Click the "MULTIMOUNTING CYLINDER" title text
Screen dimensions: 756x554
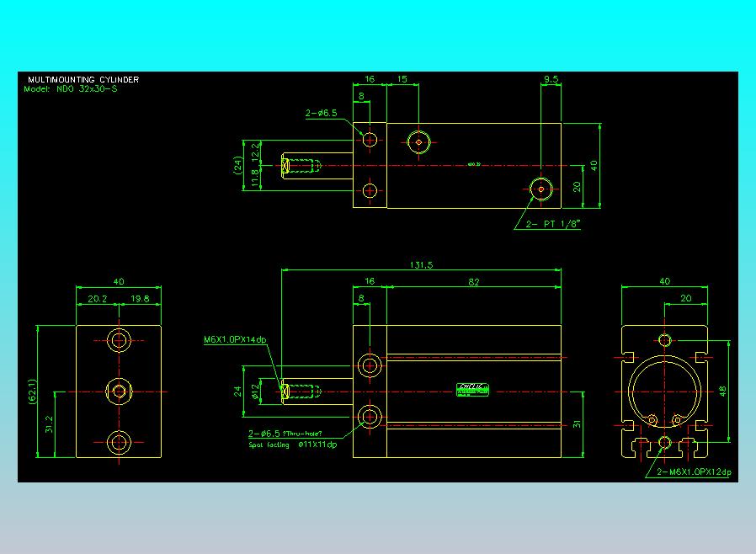click(83, 79)
